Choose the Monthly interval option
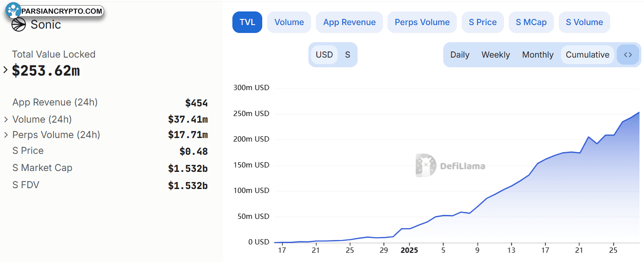This screenshot has height=262, width=644. pos(538,55)
